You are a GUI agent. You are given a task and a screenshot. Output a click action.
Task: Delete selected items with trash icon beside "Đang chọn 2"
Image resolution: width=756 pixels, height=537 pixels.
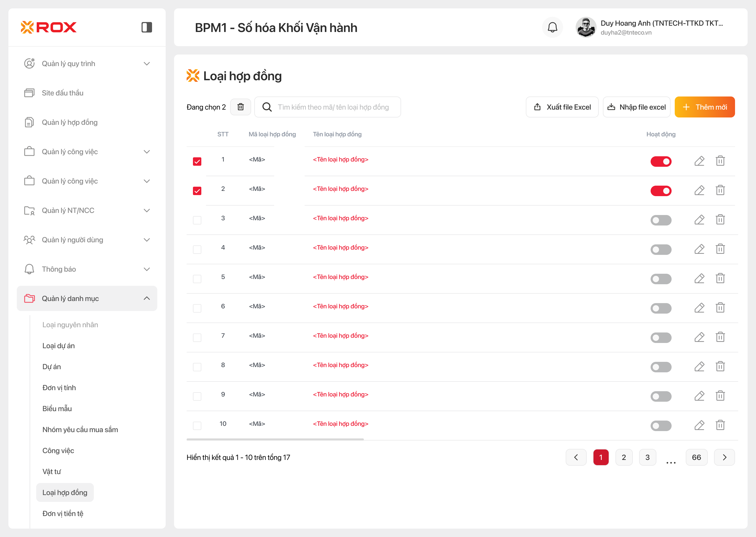[x=240, y=107]
